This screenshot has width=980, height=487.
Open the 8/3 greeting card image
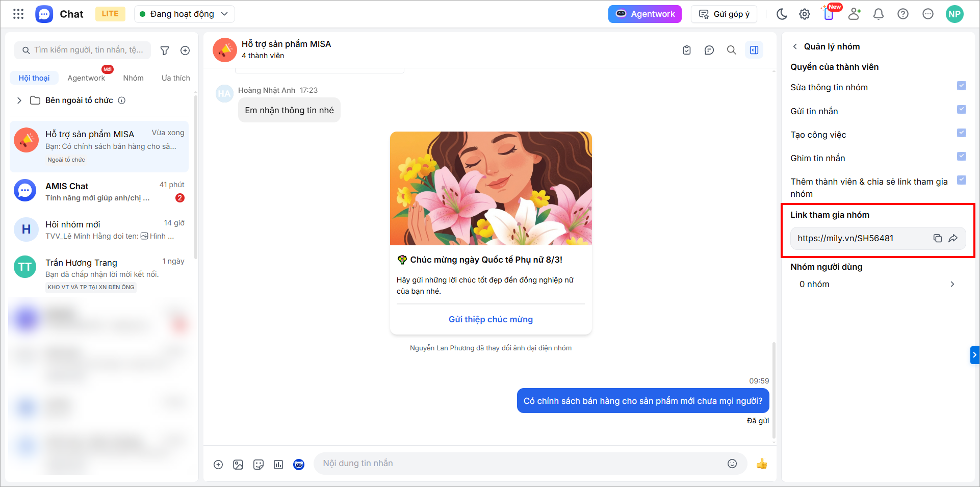[x=491, y=188]
